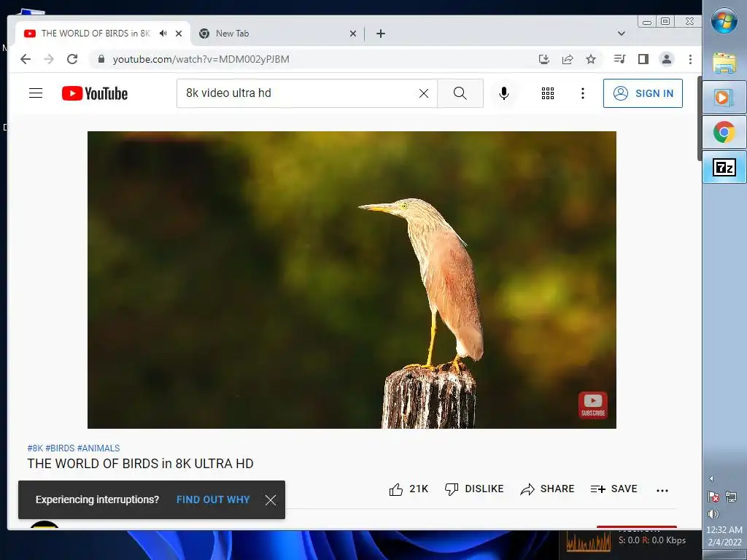Close THE WORLD OF BIRDS tab
Image resolution: width=747 pixels, height=560 pixels.
point(179,34)
